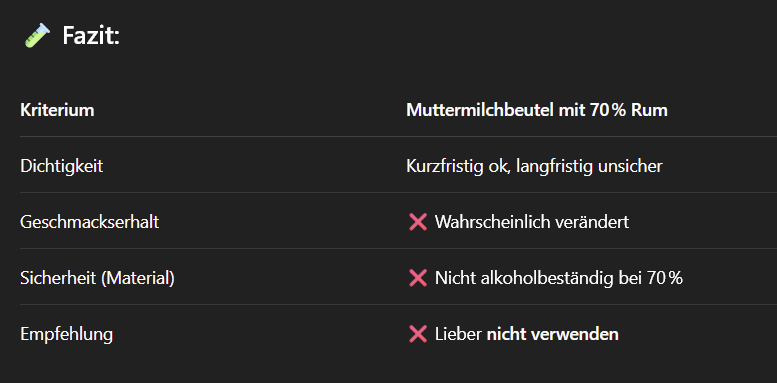777x383 pixels.
Task: Click the word (Material) in the Sicherheit row
Action: tap(138, 278)
